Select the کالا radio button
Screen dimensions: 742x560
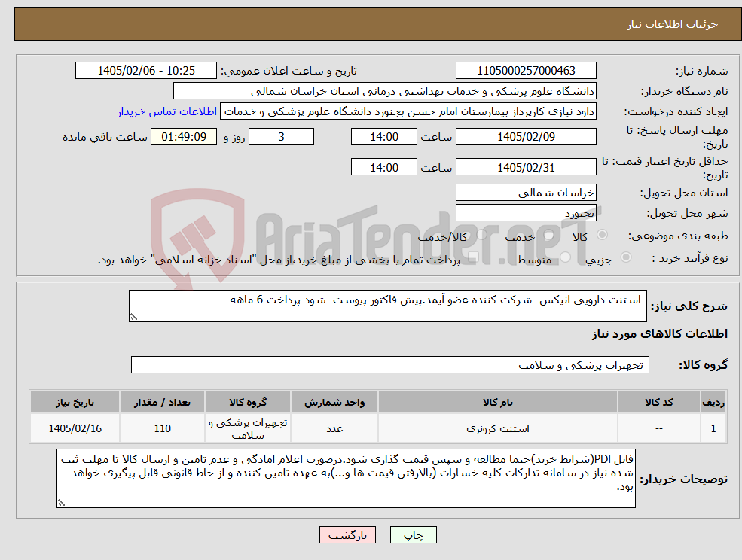tap(603, 235)
